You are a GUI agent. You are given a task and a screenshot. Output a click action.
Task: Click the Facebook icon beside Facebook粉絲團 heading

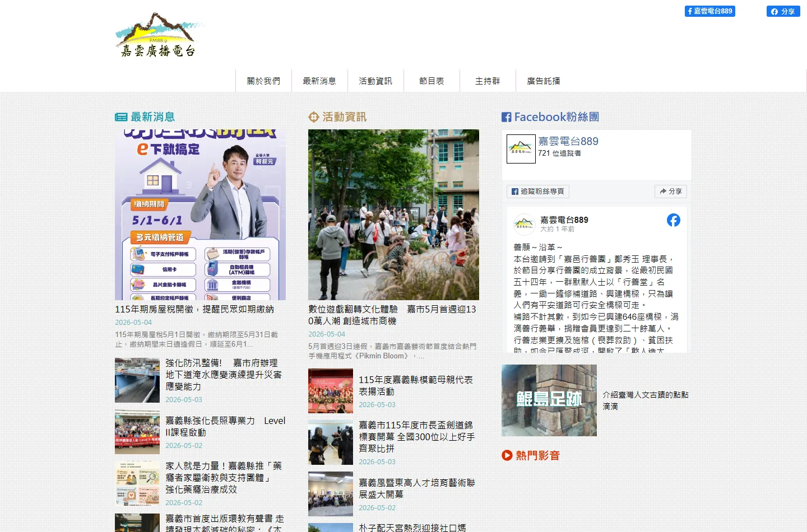point(507,117)
